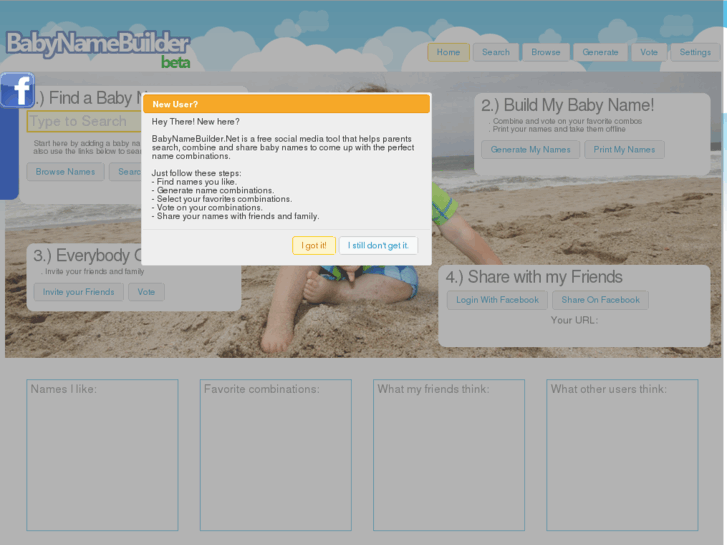Click the 'Your URL:' label

(x=574, y=320)
